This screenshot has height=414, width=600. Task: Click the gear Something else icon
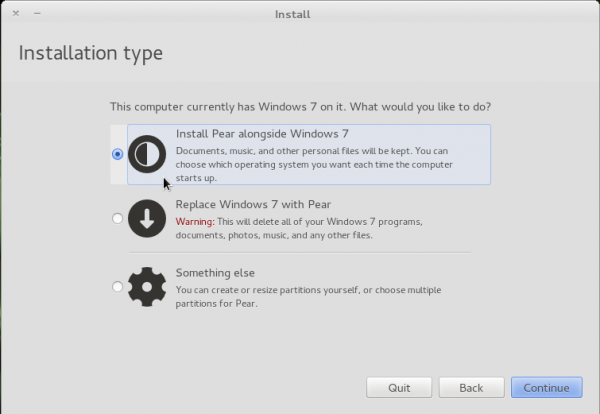point(147,287)
